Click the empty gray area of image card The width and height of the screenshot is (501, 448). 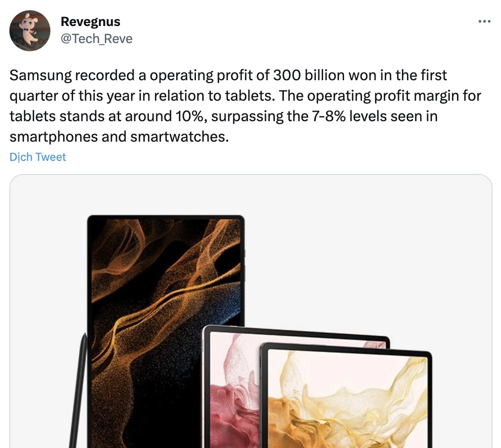(x=367, y=256)
